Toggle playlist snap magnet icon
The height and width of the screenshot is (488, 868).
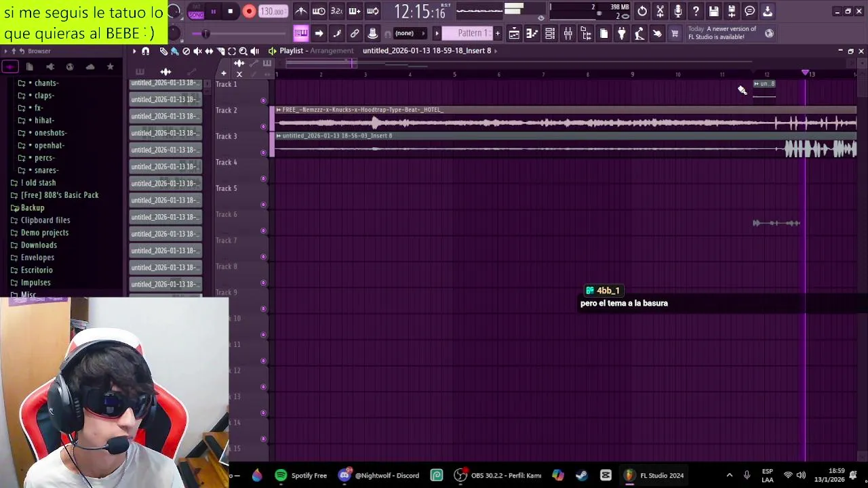click(x=145, y=51)
